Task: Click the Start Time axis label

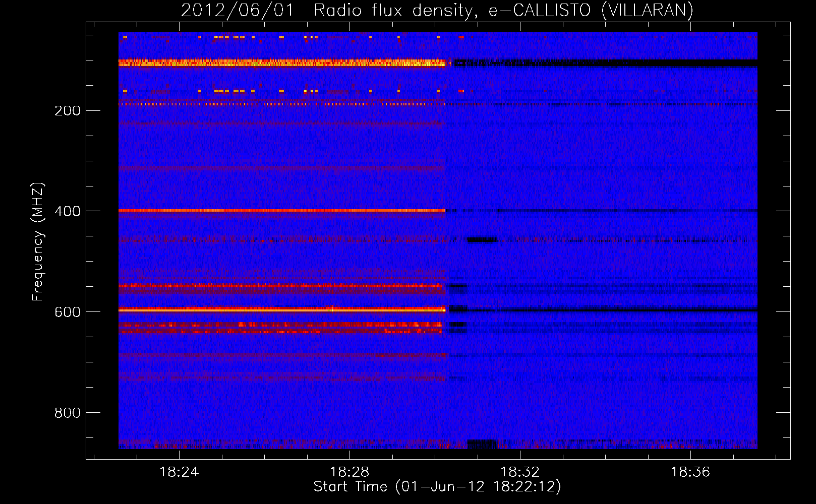Action: 437,487
